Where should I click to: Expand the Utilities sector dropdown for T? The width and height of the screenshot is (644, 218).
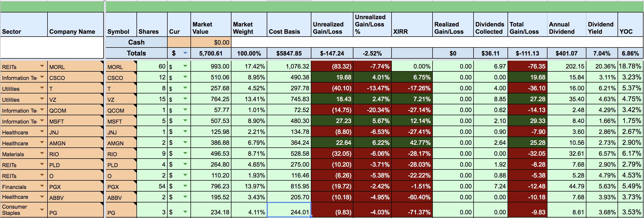[x=42, y=88]
